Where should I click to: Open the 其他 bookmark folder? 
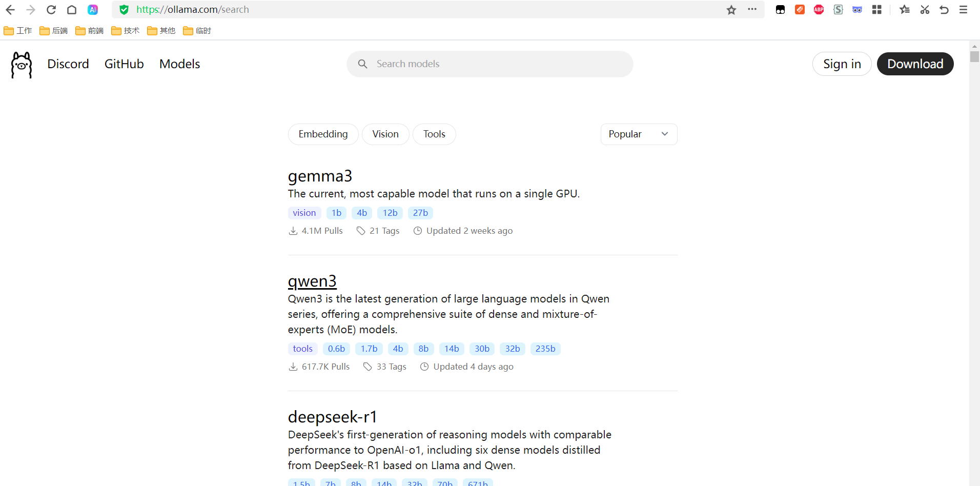pyautogui.click(x=161, y=31)
